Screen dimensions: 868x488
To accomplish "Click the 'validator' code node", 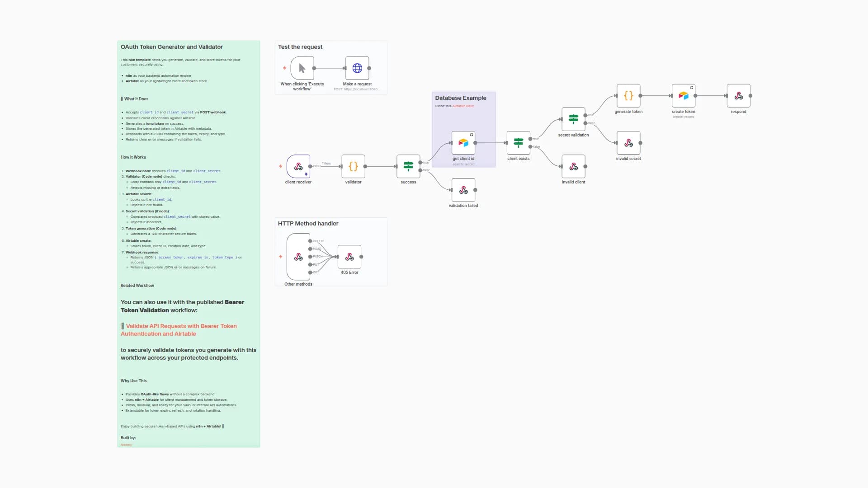I will pyautogui.click(x=353, y=167).
